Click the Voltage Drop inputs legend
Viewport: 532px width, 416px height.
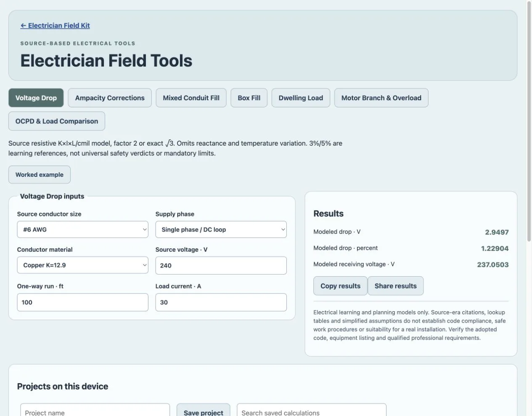pyautogui.click(x=52, y=196)
